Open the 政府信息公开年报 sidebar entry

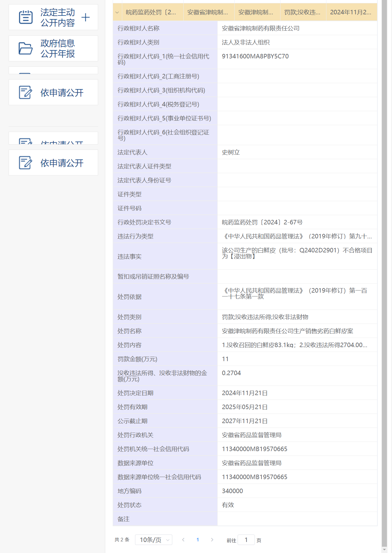point(53,48)
